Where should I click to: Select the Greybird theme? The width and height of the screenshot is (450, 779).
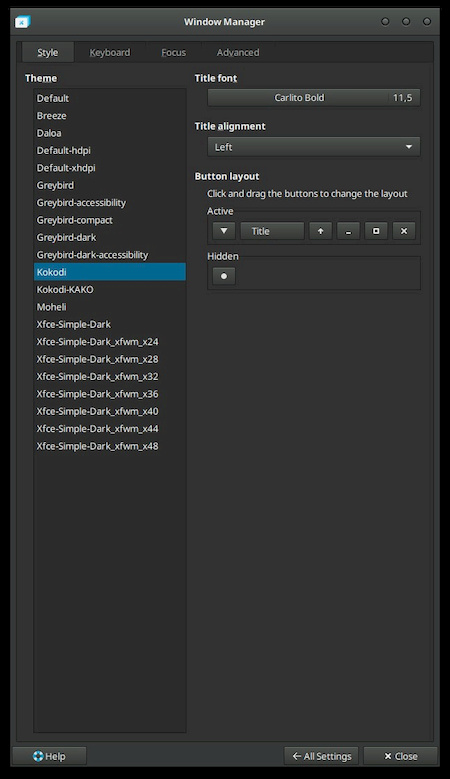click(110, 185)
